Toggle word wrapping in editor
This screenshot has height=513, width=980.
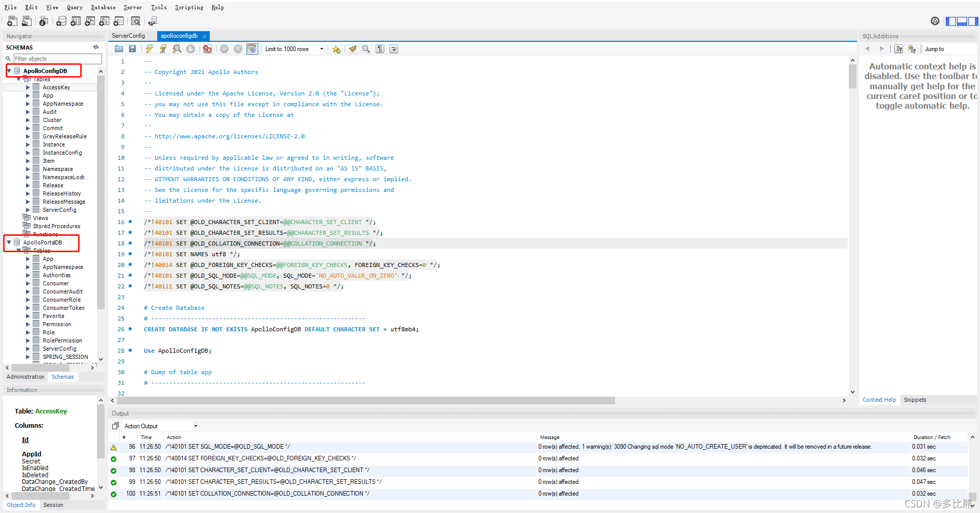[394, 49]
